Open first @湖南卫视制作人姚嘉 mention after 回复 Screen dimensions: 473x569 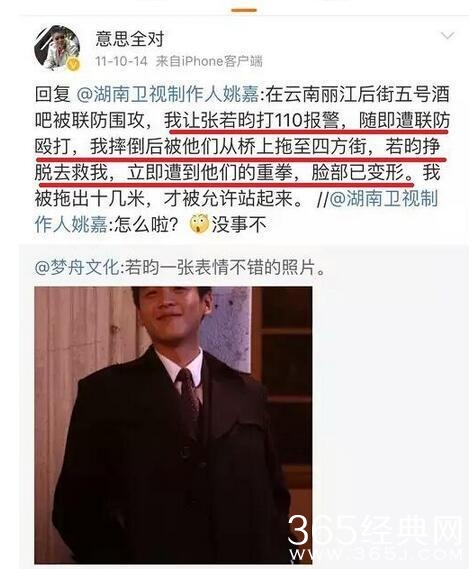[x=168, y=94]
